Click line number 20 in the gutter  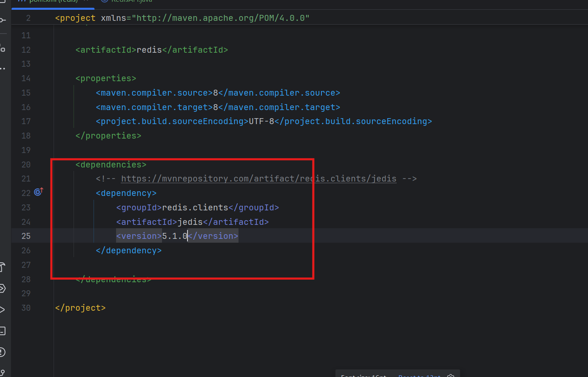click(x=26, y=164)
